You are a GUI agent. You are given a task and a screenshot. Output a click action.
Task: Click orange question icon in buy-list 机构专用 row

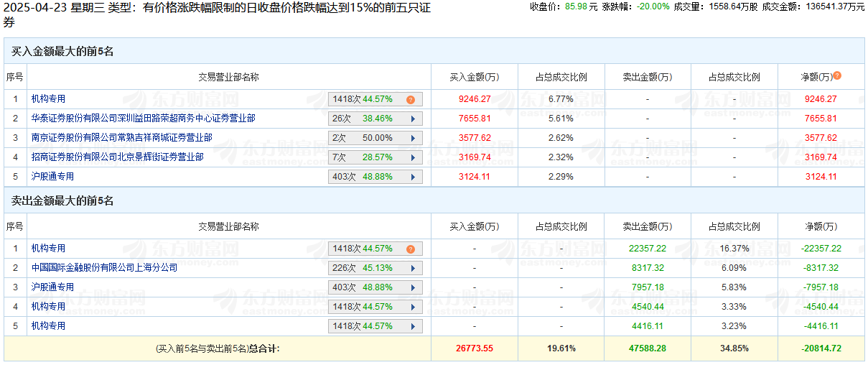(x=410, y=100)
